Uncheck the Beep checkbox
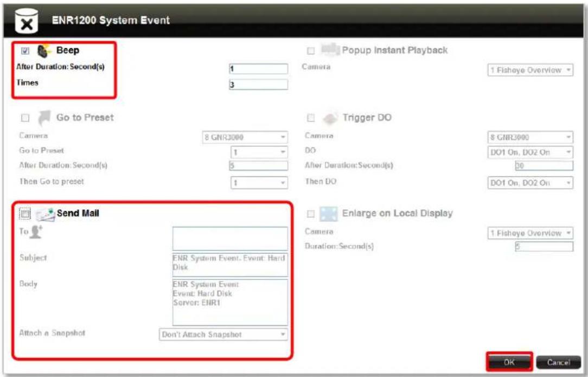588x377 pixels. (25, 50)
